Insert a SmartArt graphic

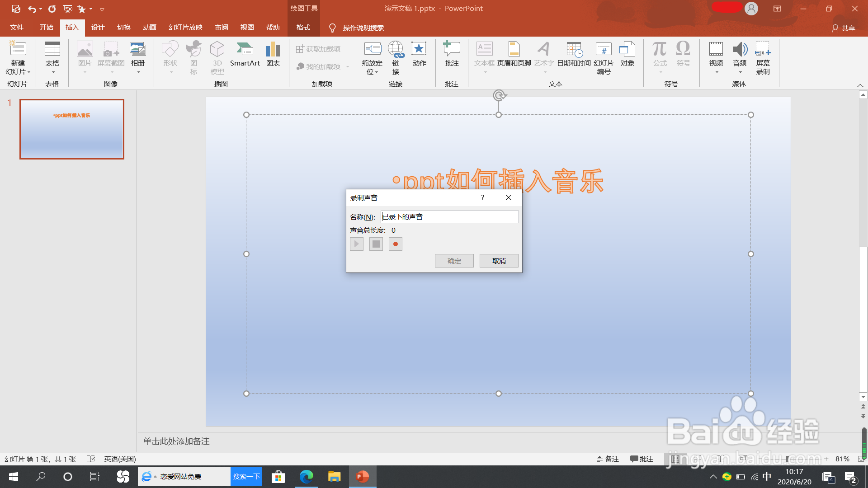245,54
